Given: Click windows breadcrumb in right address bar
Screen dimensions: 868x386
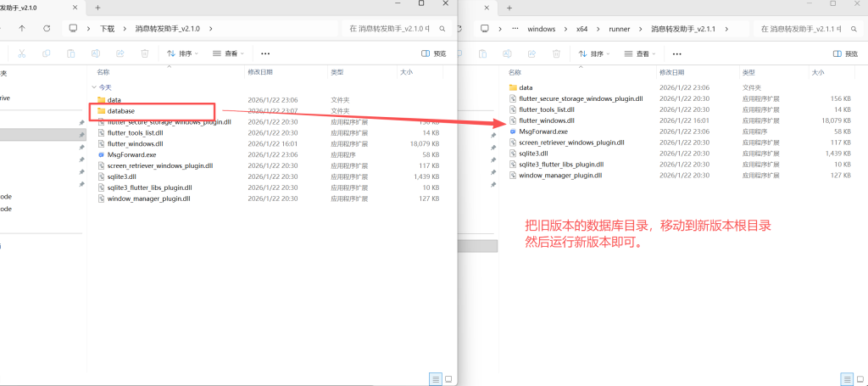Looking at the screenshot, I should pos(542,29).
